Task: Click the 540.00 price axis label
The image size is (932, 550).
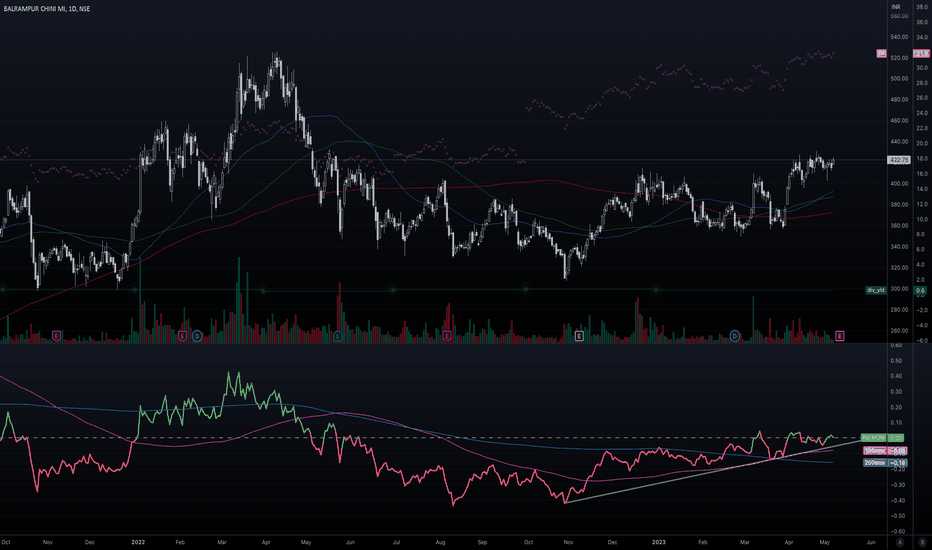Action: click(899, 37)
